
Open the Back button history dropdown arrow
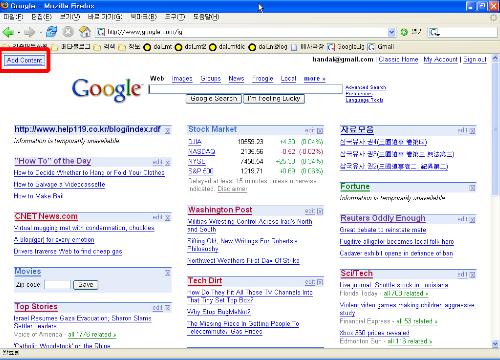pyautogui.click(x=19, y=32)
